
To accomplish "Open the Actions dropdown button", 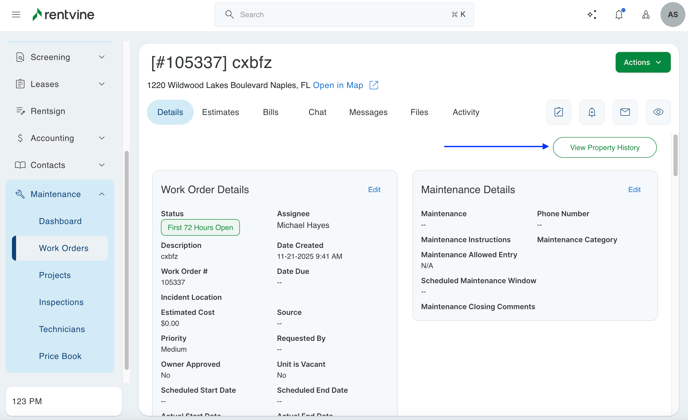I will pos(642,62).
